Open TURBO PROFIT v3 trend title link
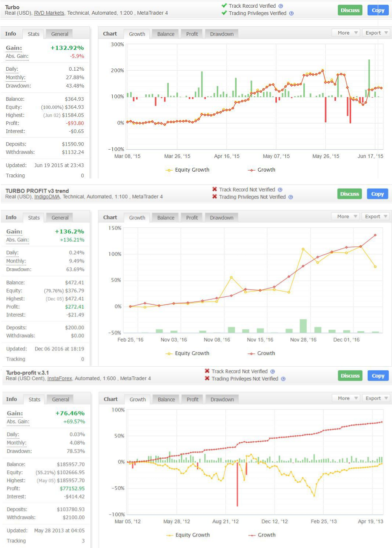 pyautogui.click(x=37, y=191)
